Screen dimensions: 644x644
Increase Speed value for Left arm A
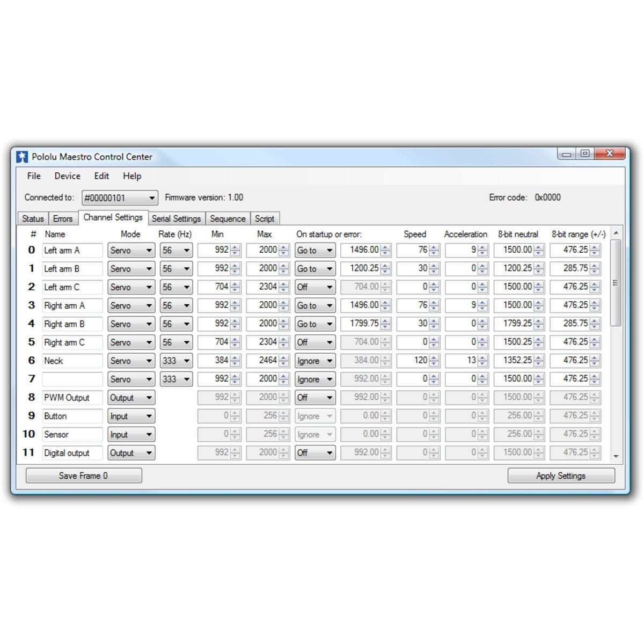pyautogui.click(x=434, y=247)
